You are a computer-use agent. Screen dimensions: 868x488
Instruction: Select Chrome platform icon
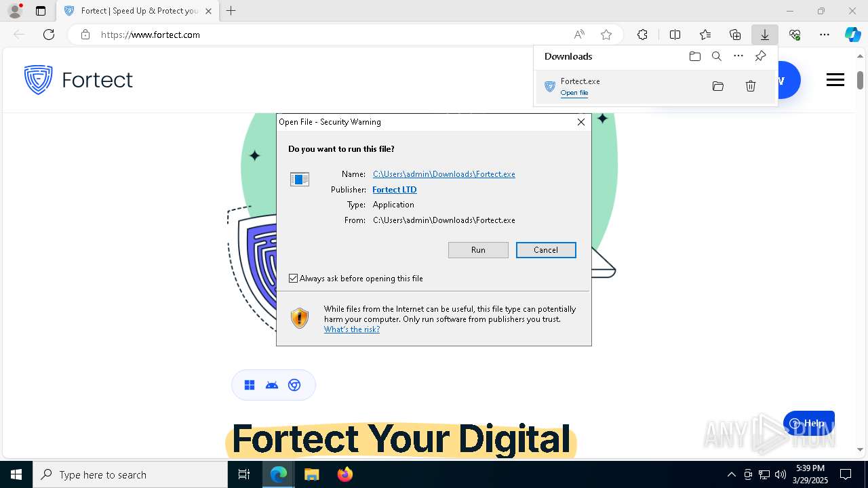click(x=294, y=385)
